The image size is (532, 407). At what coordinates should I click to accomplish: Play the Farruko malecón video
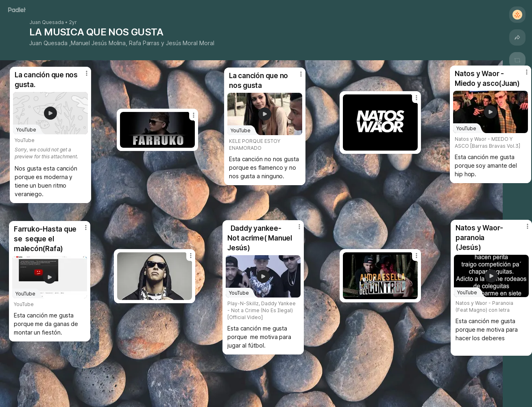coord(50,277)
